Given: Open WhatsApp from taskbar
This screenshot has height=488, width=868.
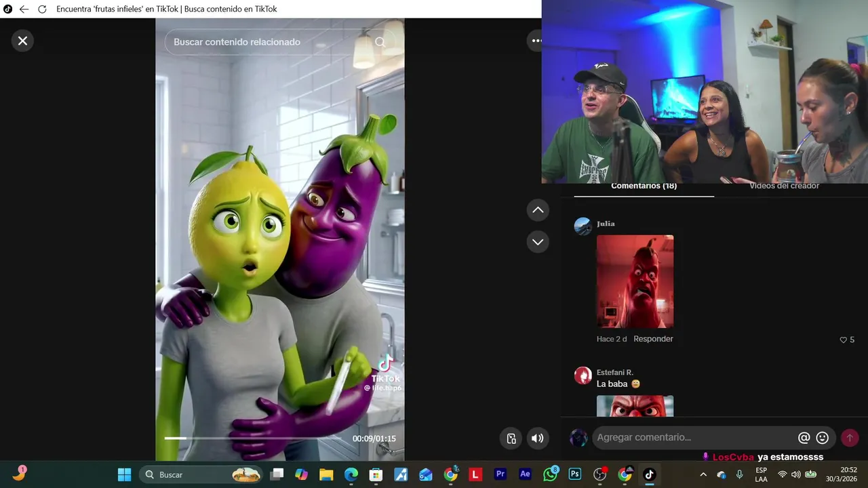Looking at the screenshot, I should pos(550,474).
